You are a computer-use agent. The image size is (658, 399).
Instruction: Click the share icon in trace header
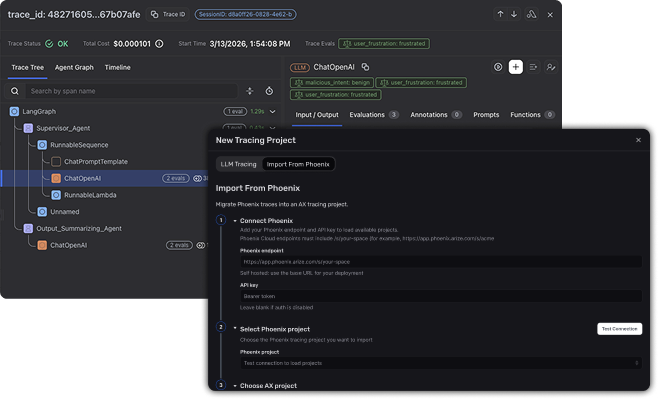click(531, 14)
